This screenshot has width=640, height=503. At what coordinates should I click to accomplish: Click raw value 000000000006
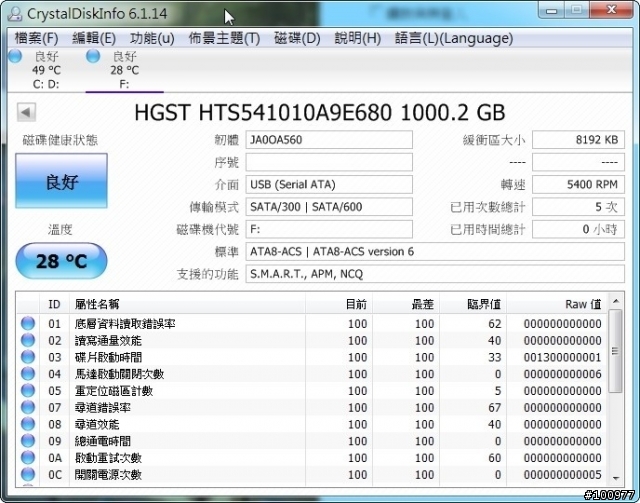(562, 374)
